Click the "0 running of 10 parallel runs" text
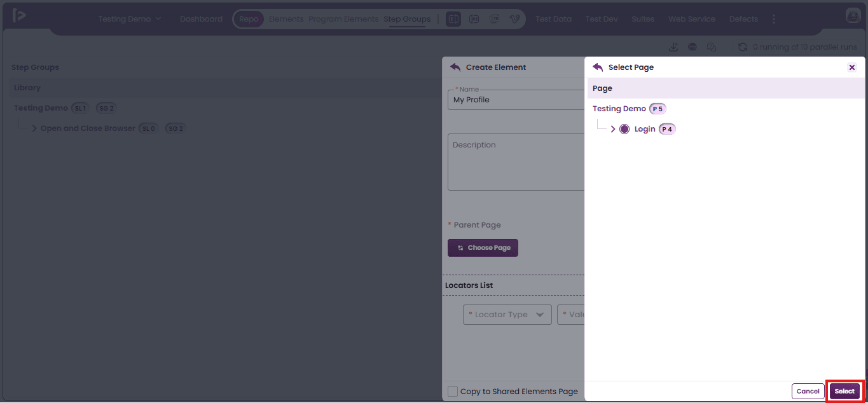The height and width of the screenshot is (403, 868). click(x=805, y=47)
